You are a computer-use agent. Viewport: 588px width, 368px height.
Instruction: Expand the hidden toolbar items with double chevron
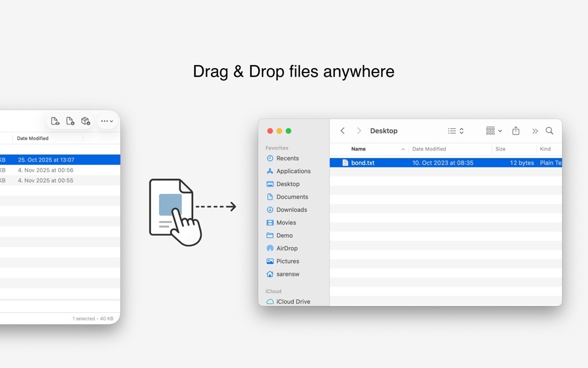coord(535,131)
